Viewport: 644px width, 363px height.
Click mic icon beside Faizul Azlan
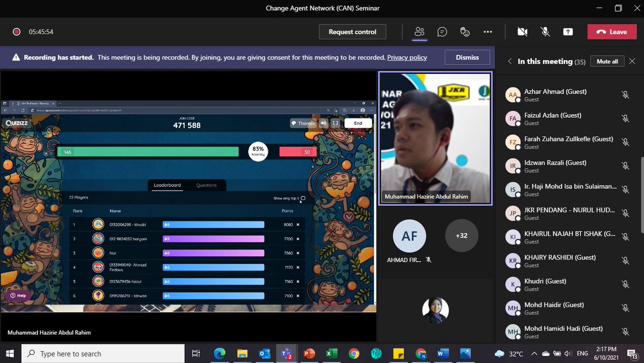tap(625, 118)
